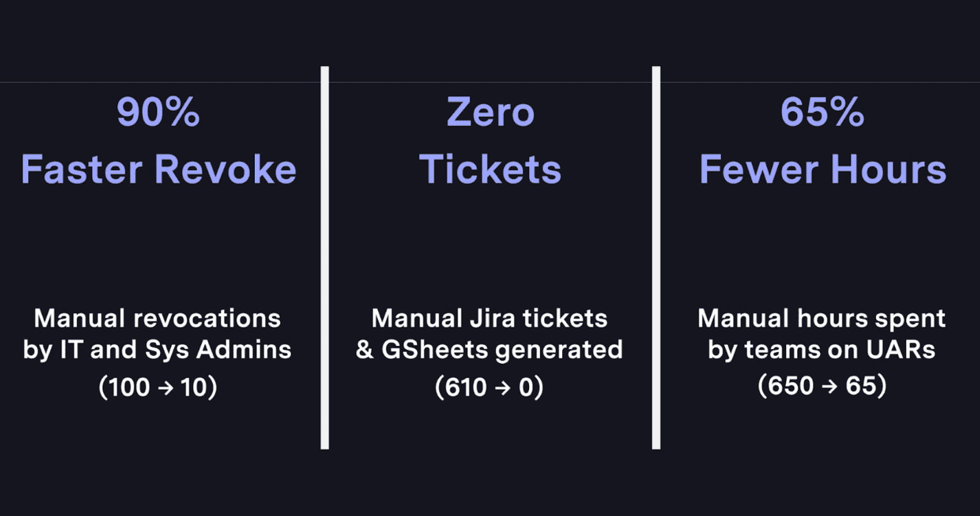Click the arrow between 610 and 0
The width and height of the screenshot is (980, 516).
[502, 388]
